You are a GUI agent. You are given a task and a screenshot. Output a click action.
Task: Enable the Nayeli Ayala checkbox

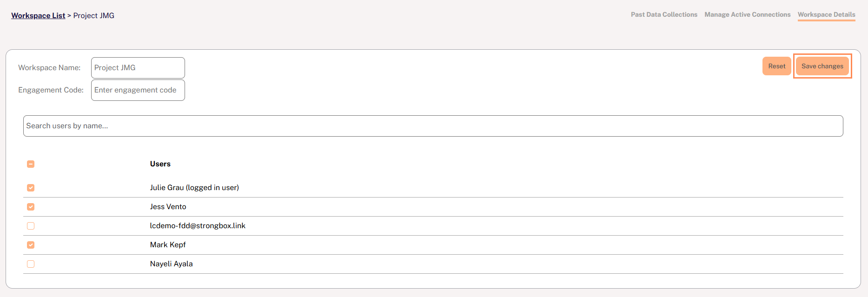coord(31,264)
